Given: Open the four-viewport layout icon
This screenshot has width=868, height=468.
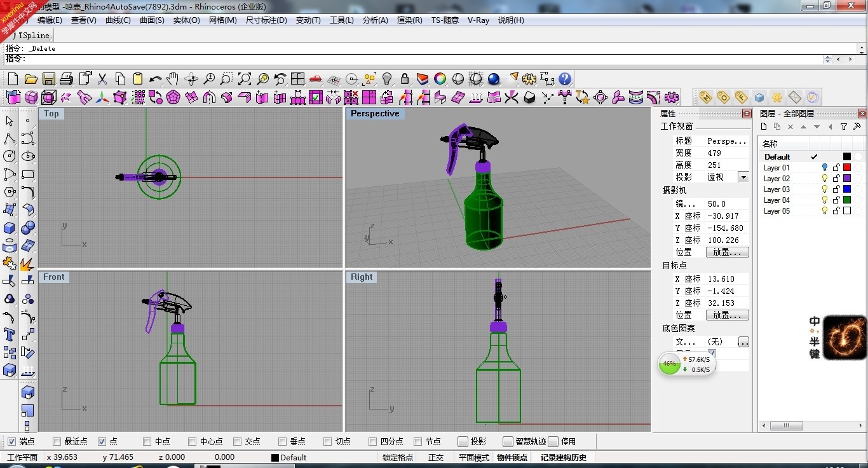Looking at the screenshot, I should tap(297, 79).
